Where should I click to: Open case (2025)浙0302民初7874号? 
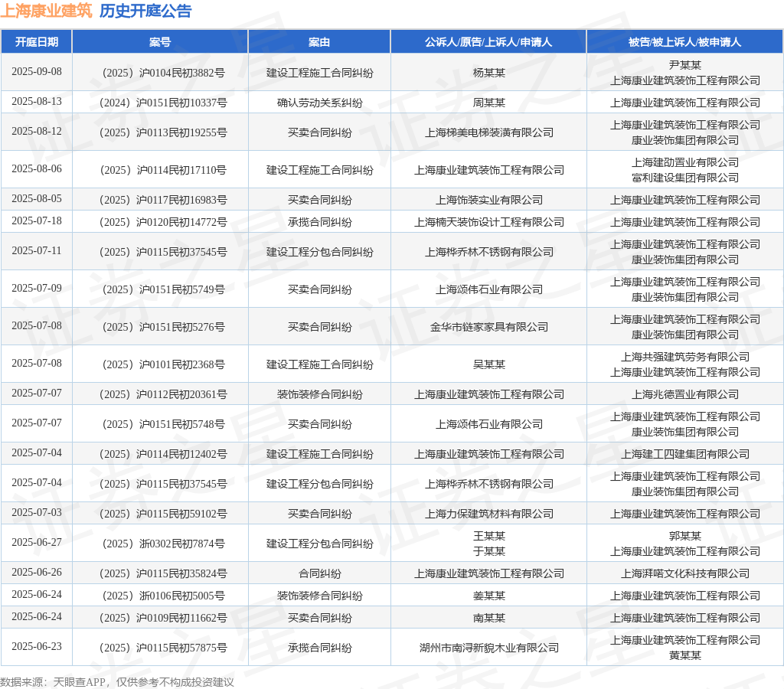pos(164,544)
